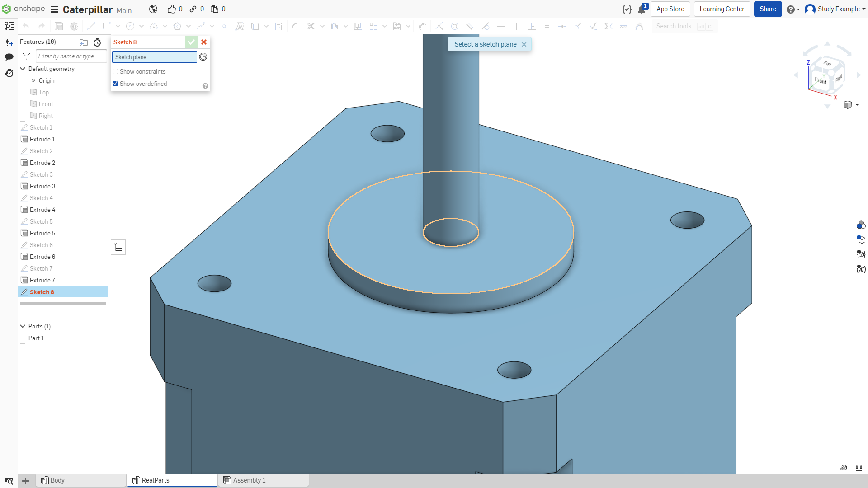Apply the Vertical constraint
868x488 pixels.
tap(516, 26)
